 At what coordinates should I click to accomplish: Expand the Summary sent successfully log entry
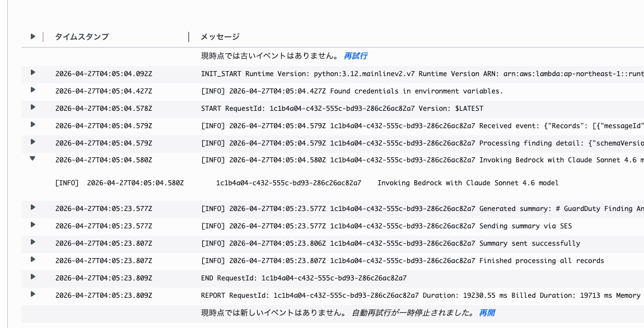33,243
